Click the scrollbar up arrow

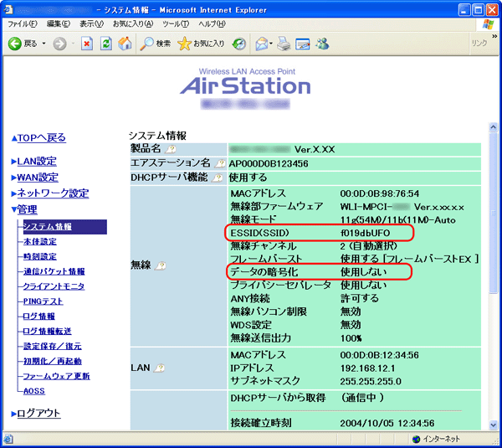pyautogui.click(x=494, y=127)
